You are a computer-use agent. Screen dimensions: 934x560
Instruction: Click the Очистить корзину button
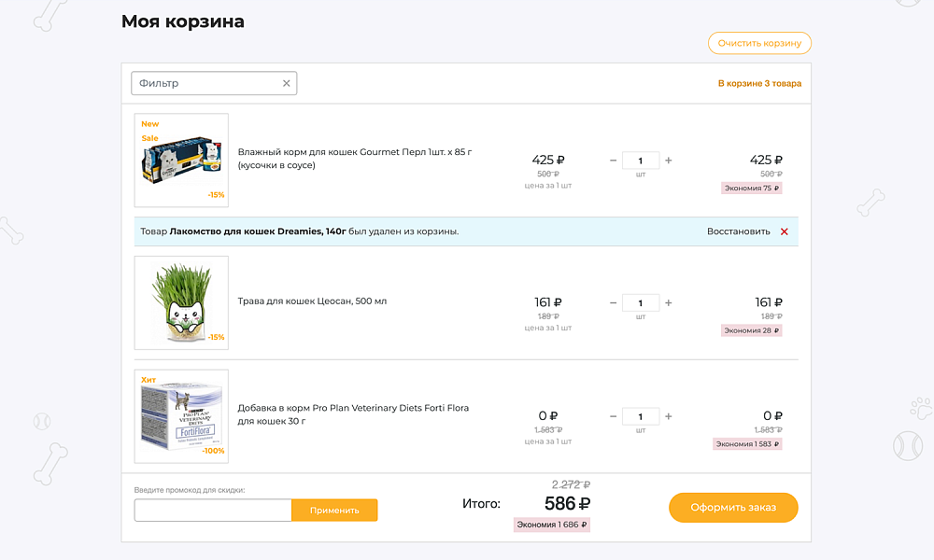pos(758,43)
